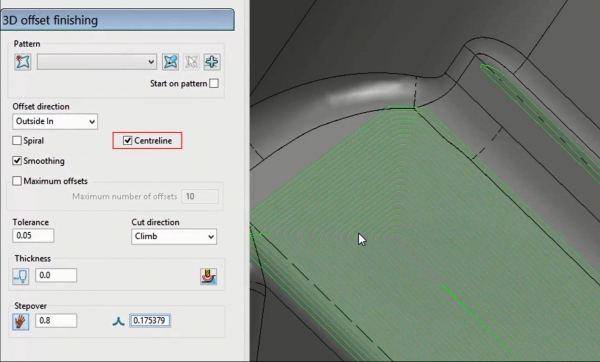
Task: Click the Tolerance value field
Action: pyautogui.click(x=33, y=235)
